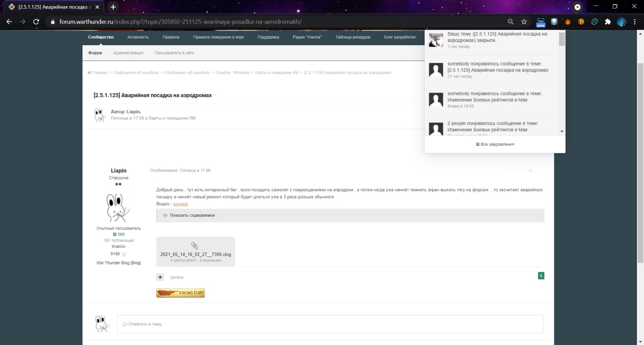Click the notification panel scrollbar thumb
The image size is (644, 345).
point(562,38)
